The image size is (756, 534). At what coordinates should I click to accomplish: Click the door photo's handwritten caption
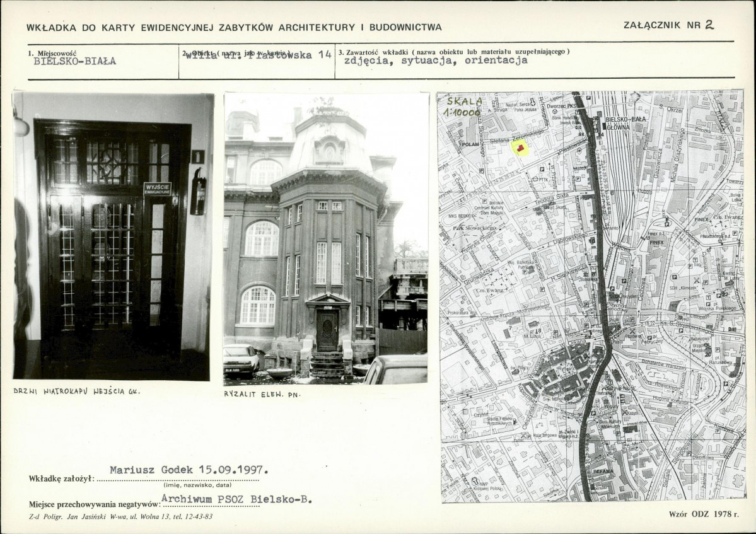(75, 392)
